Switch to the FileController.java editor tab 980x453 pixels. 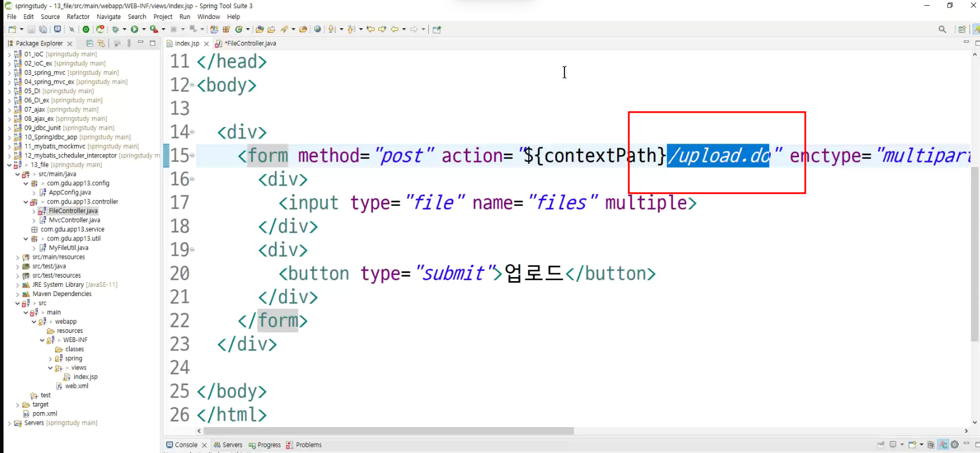pyautogui.click(x=245, y=43)
